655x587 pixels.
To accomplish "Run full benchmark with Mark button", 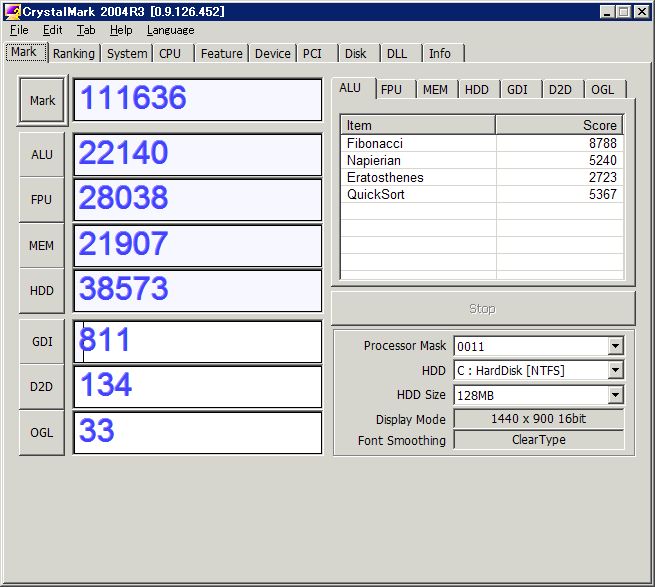I will tap(42, 100).
